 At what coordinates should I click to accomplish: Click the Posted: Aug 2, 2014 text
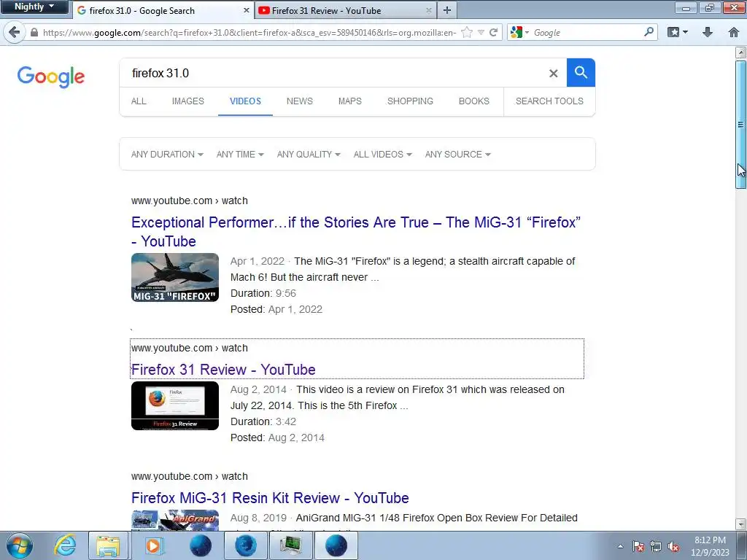(x=277, y=437)
